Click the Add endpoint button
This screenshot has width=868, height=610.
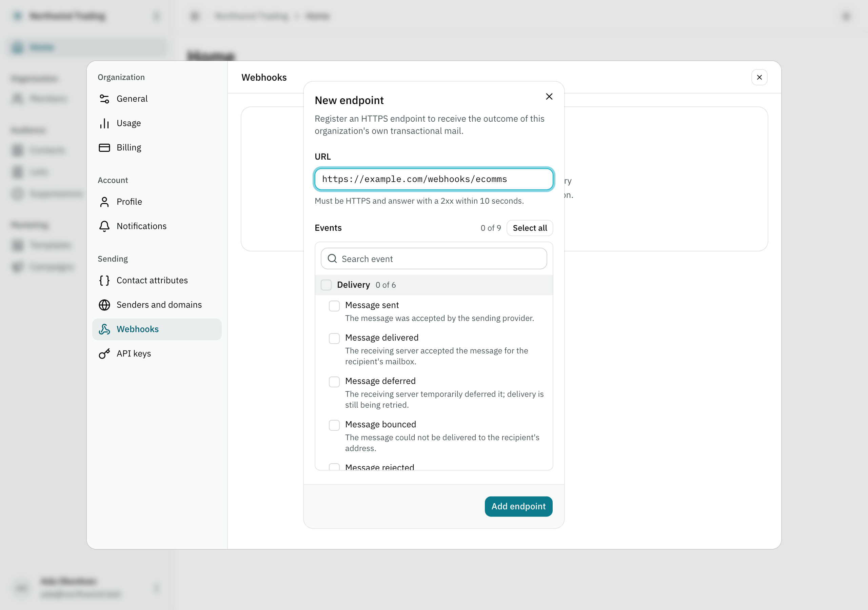pos(518,506)
